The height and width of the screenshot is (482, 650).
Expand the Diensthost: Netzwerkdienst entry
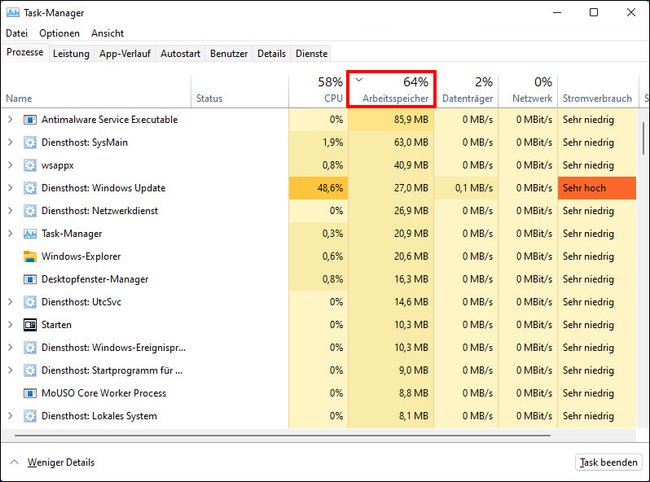pyautogui.click(x=10, y=211)
